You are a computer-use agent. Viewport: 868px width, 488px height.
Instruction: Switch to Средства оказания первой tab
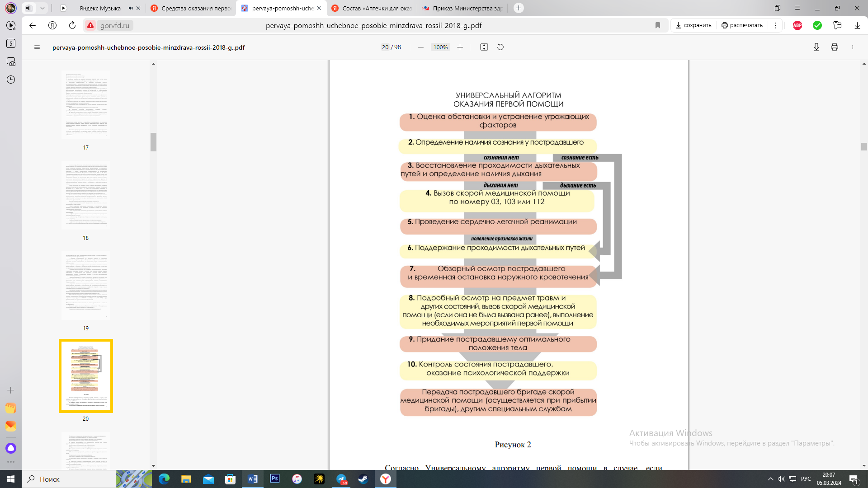(x=190, y=8)
